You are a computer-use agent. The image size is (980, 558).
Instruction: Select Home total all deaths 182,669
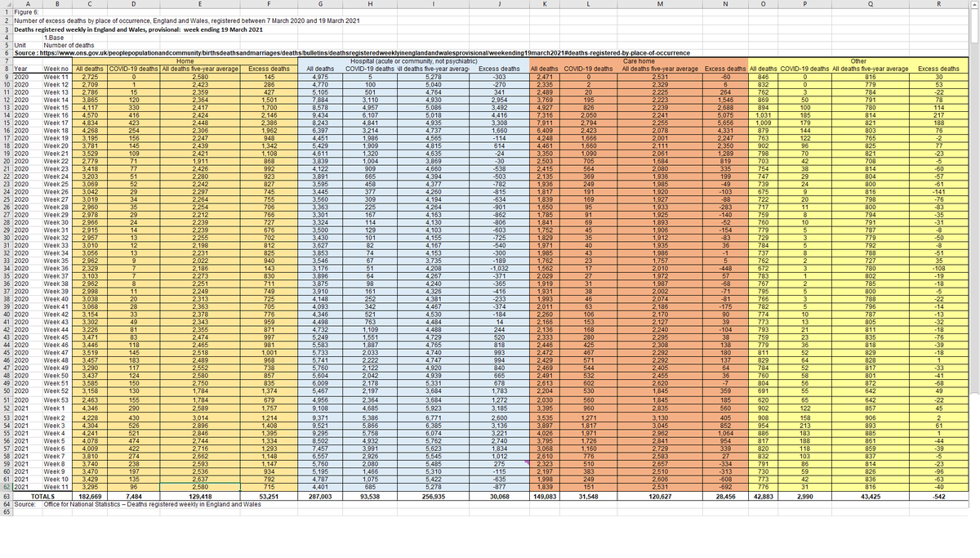[91, 496]
